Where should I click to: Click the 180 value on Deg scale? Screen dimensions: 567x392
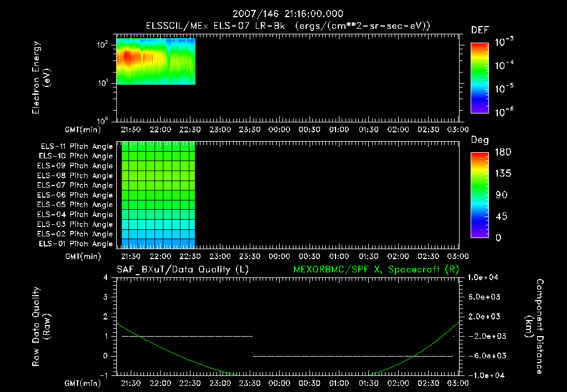click(x=503, y=152)
